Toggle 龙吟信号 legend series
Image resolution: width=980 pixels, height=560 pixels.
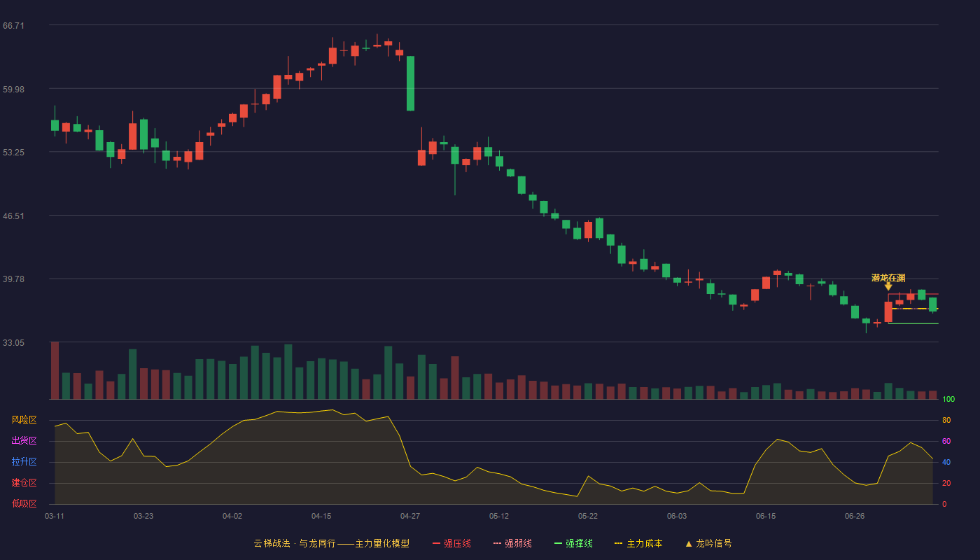click(x=708, y=544)
